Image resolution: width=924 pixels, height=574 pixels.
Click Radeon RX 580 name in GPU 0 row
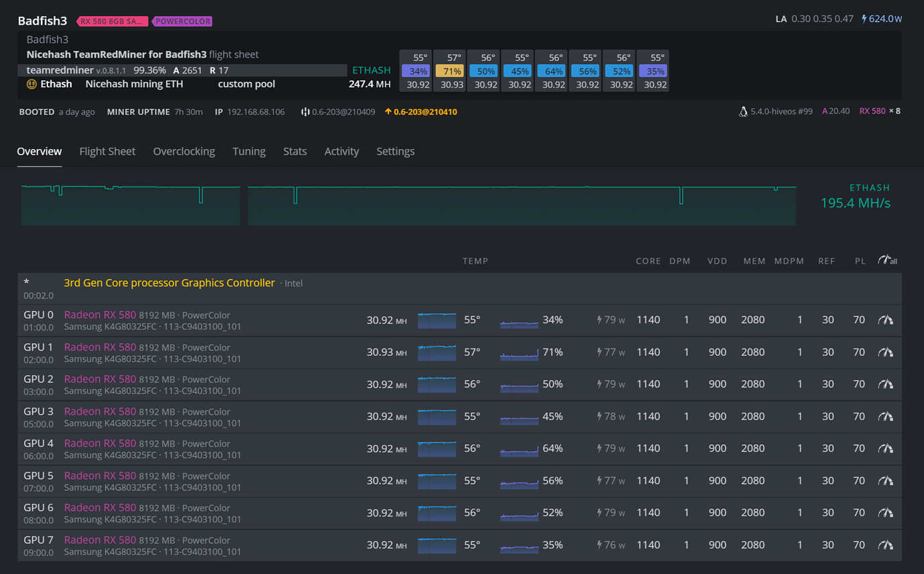(100, 314)
